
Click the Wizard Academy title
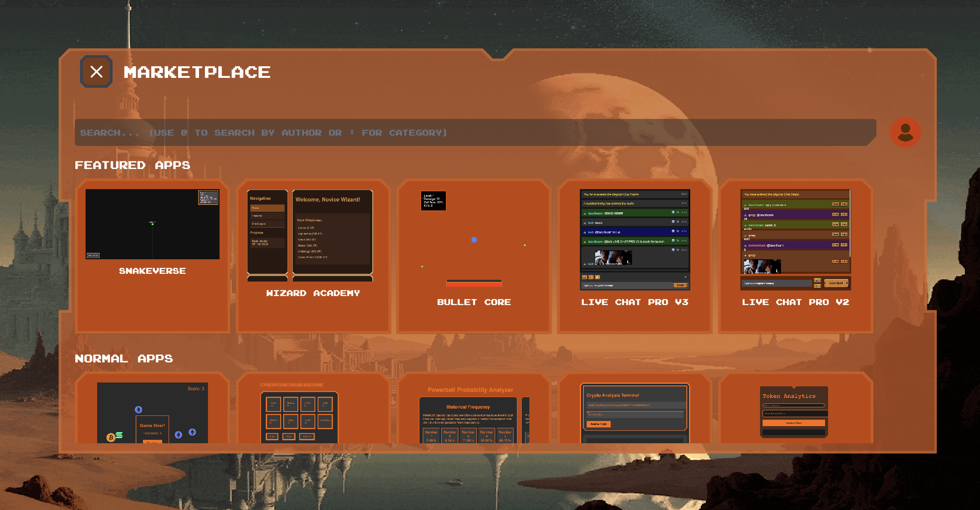pyautogui.click(x=313, y=293)
